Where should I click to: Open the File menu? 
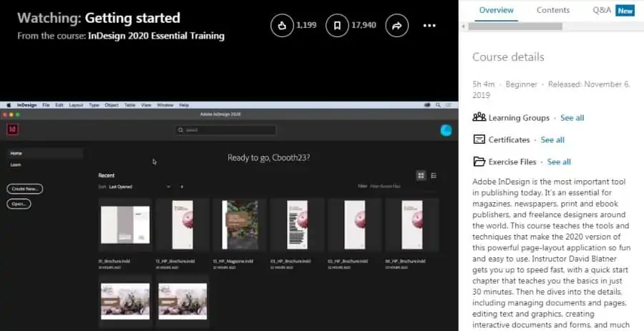(46, 105)
